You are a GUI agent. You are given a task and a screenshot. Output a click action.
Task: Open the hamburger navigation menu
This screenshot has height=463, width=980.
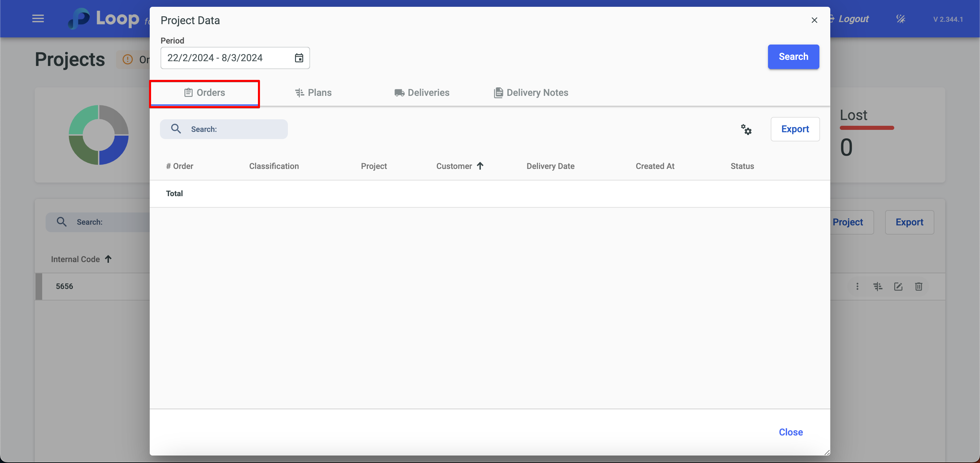(38, 19)
